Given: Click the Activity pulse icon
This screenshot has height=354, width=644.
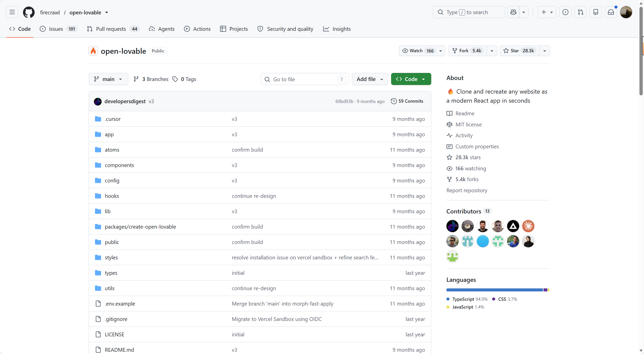Looking at the screenshot, I should coord(449,135).
